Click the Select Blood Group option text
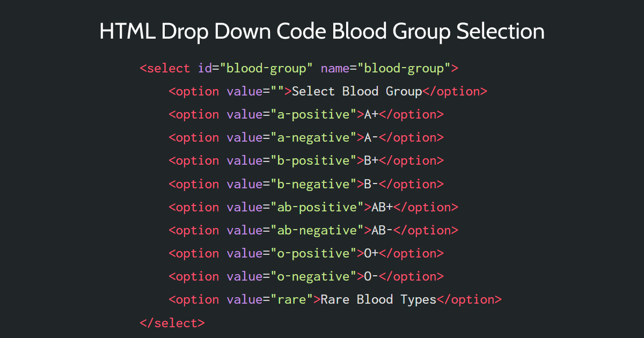Viewport: 644px width, 338px height. coord(357,92)
